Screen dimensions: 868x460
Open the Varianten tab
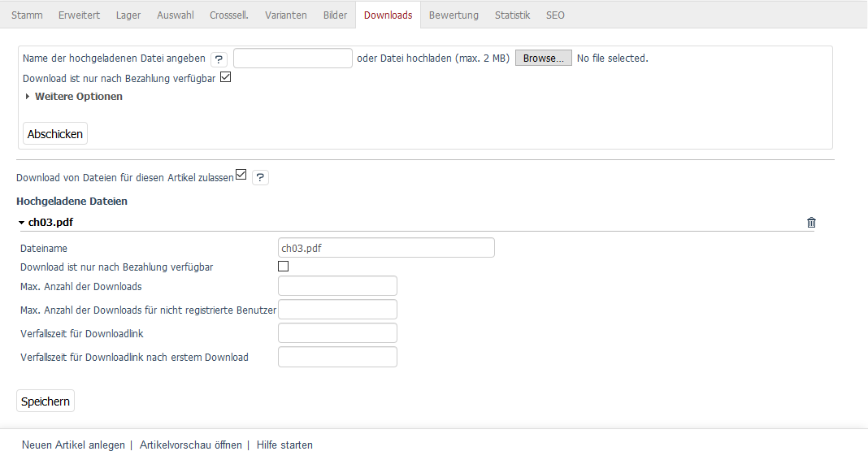(x=286, y=15)
